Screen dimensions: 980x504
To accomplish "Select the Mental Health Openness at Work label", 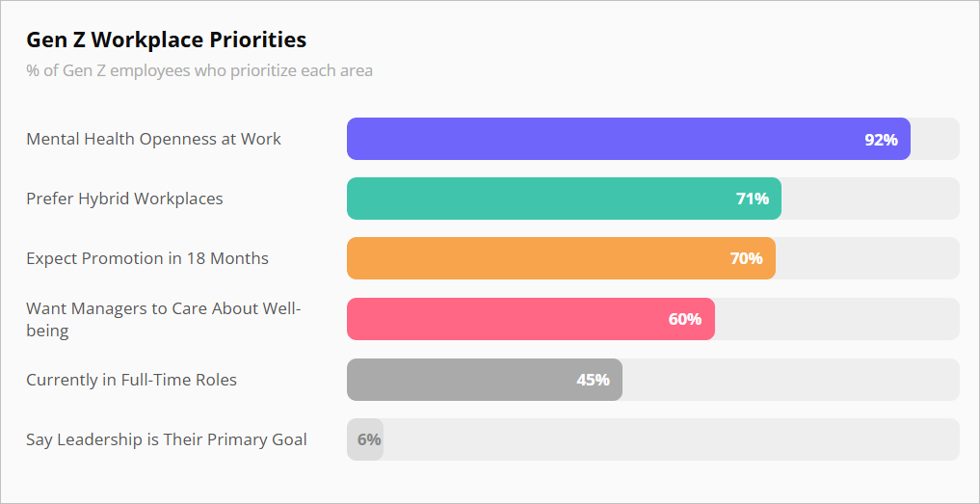I will [153, 139].
